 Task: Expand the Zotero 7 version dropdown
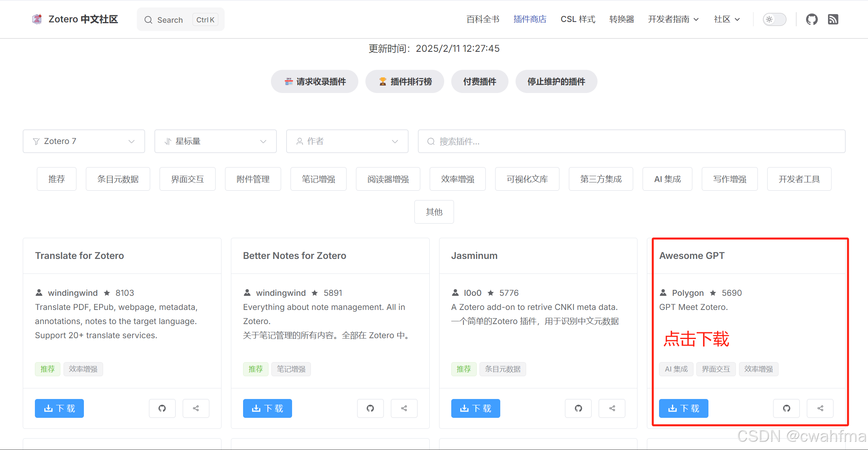[84, 141]
